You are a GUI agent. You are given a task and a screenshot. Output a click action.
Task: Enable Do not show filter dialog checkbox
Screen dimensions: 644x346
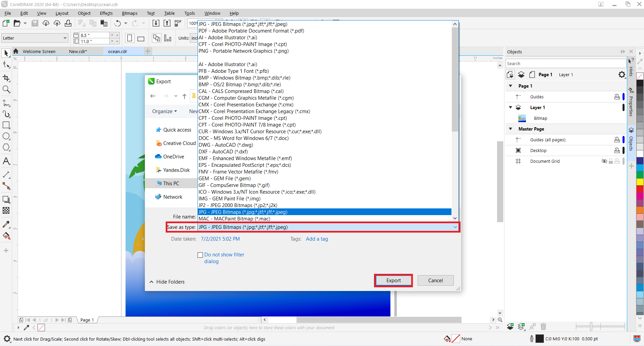click(200, 255)
